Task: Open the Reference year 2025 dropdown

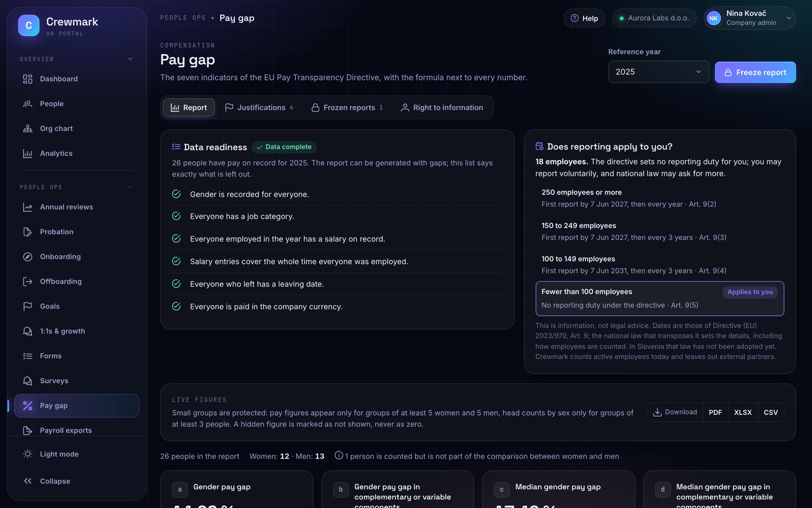Action: point(658,72)
